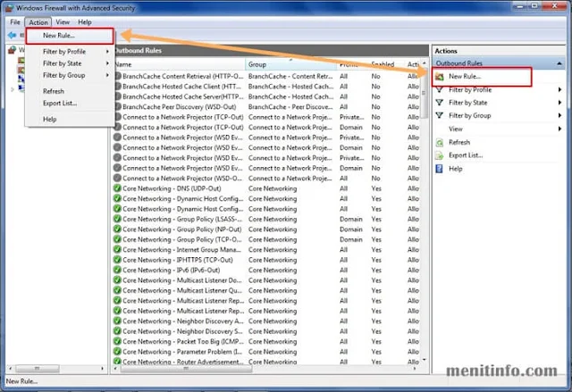Click green check icon of Core Networking - DNS (UDP-Out)
Viewport: 572px width, 392px height.
pyautogui.click(x=117, y=188)
